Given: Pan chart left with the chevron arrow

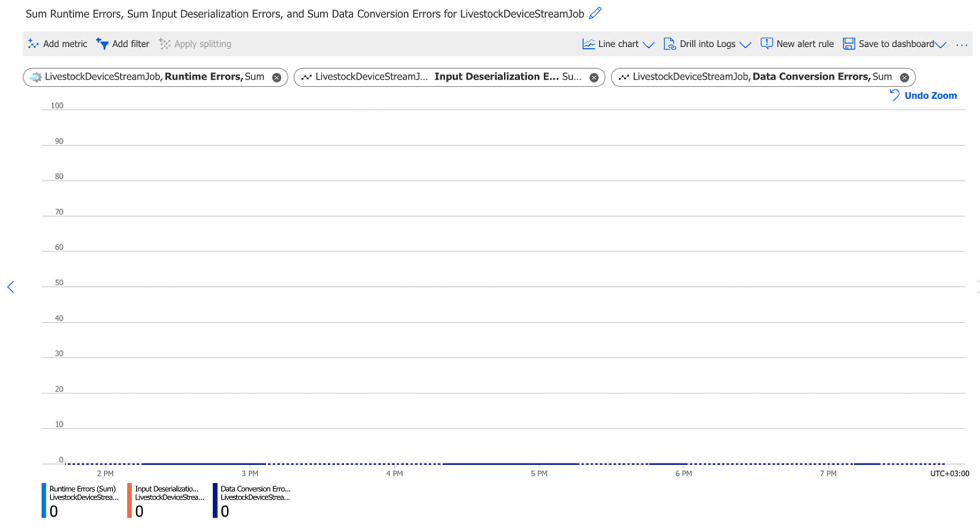Looking at the screenshot, I should coord(11,287).
